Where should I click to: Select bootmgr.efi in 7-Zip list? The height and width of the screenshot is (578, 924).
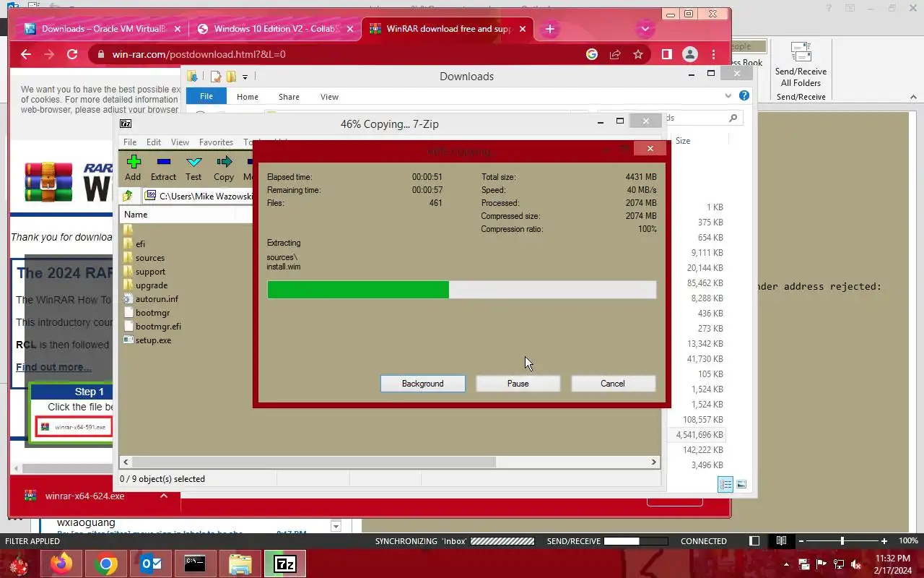(158, 327)
